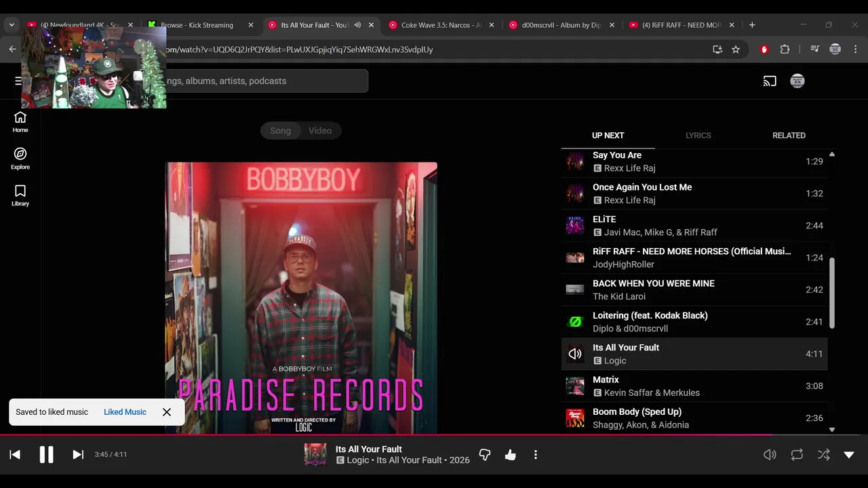Open the Library section
The image size is (868, 488).
[20, 196]
